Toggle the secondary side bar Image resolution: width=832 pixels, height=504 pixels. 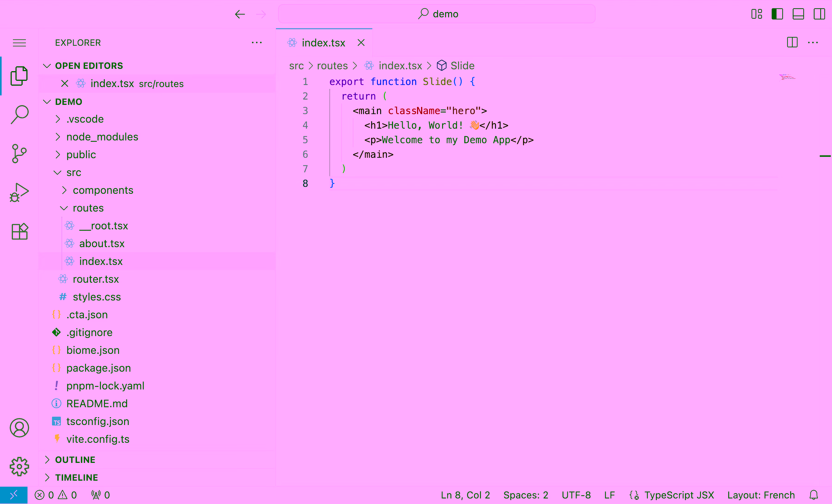819,14
